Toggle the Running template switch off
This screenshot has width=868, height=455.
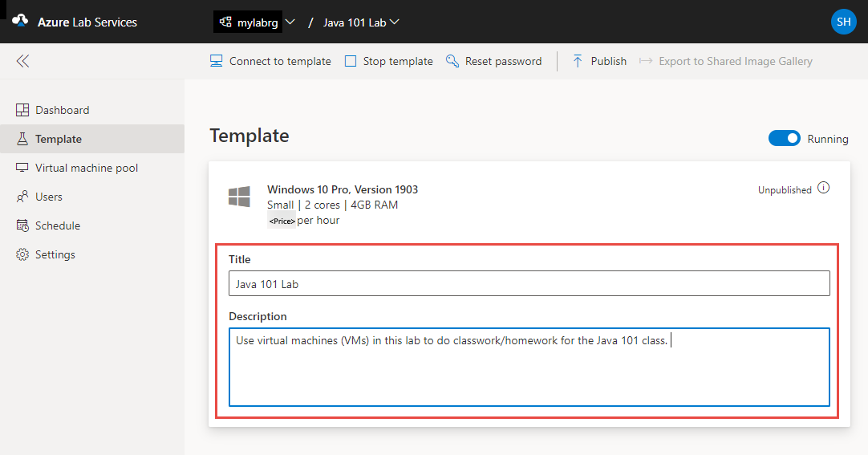click(784, 139)
